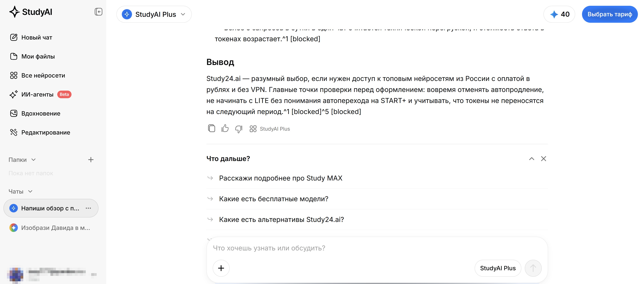
Task: Open options dots for Напиши обзор chat
Action: (88, 208)
